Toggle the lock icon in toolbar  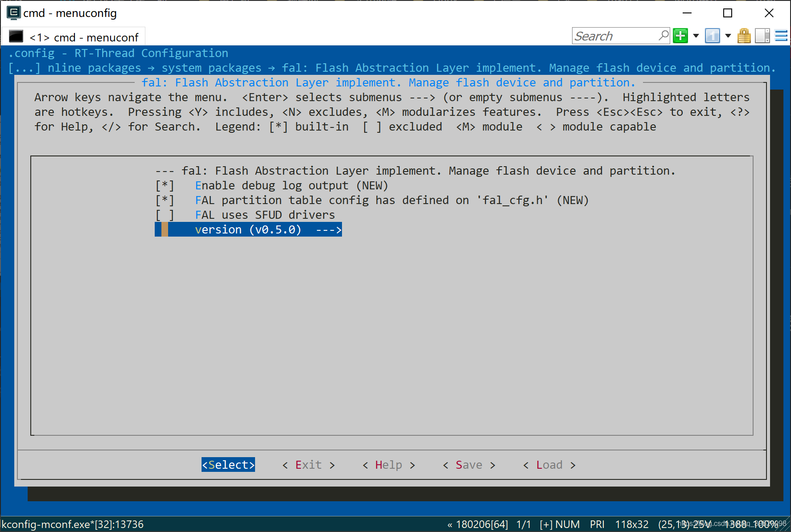click(744, 36)
